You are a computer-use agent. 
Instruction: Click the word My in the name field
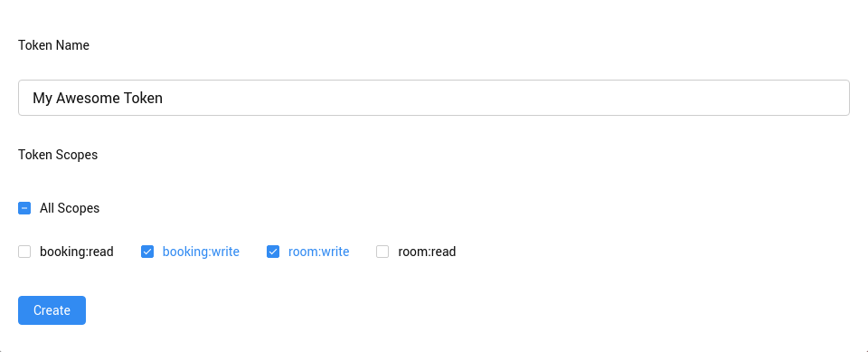click(42, 99)
